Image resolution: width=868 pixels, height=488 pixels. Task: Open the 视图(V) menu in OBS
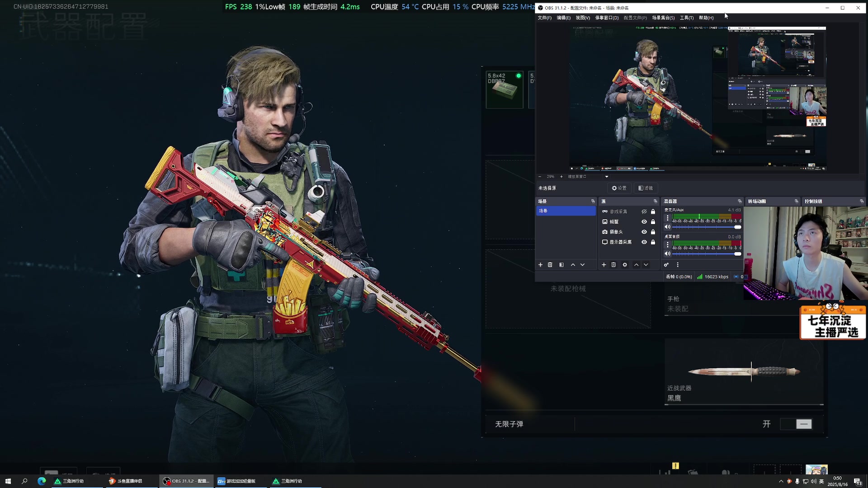click(583, 18)
